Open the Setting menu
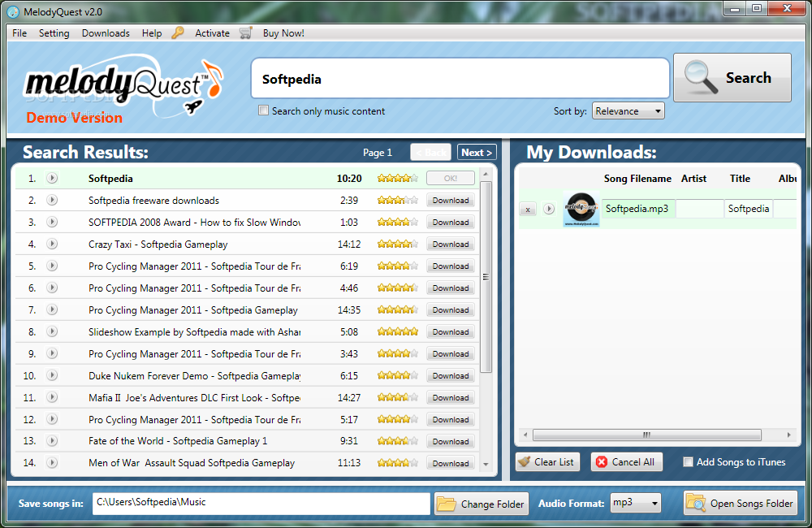Viewport: 812px width, 528px height. [x=54, y=33]
